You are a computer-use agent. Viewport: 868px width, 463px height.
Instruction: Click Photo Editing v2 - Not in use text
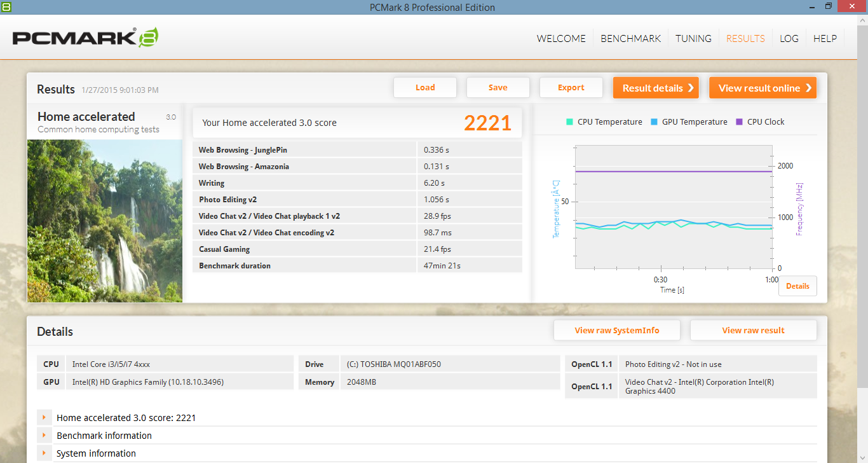674,364
